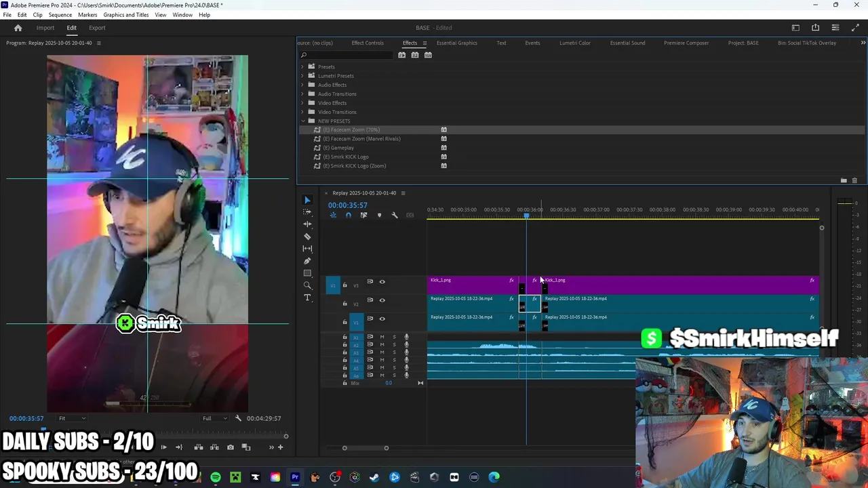Switch to the Essential Sound tab
868x488 pixels.
(x=627, y=43)
